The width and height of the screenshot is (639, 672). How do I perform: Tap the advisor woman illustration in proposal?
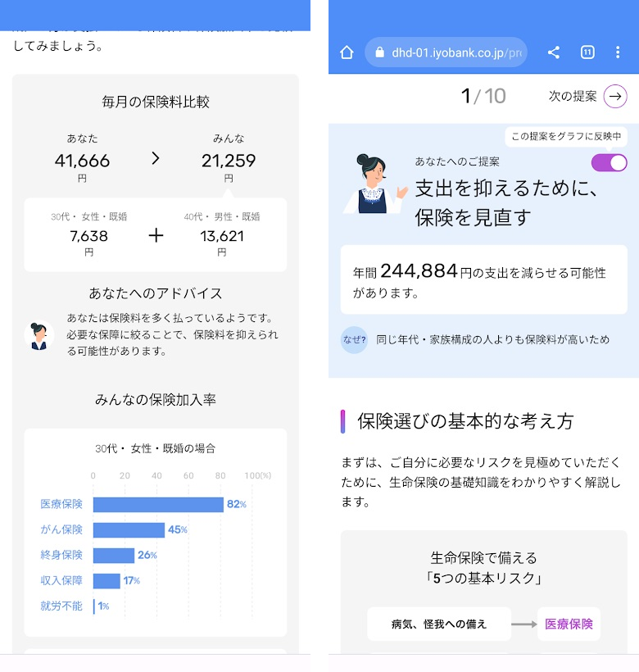(x=375, y=184)
